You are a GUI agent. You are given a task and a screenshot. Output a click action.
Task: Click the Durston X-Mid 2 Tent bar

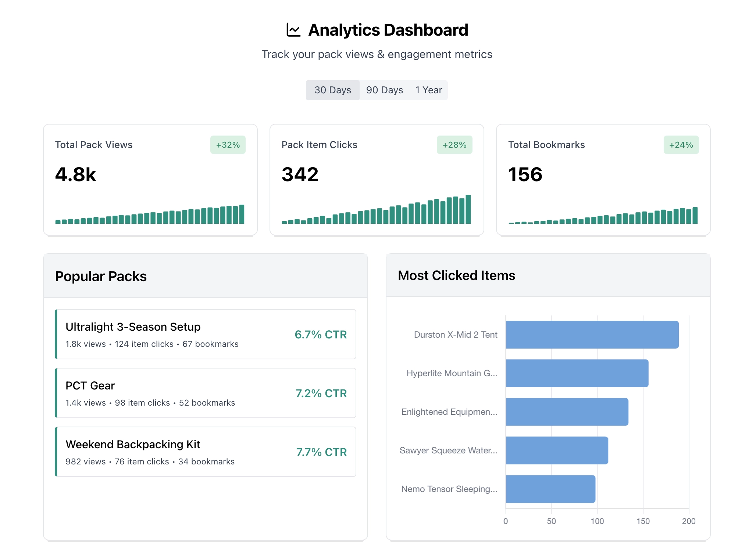click(x=592, y=334)
